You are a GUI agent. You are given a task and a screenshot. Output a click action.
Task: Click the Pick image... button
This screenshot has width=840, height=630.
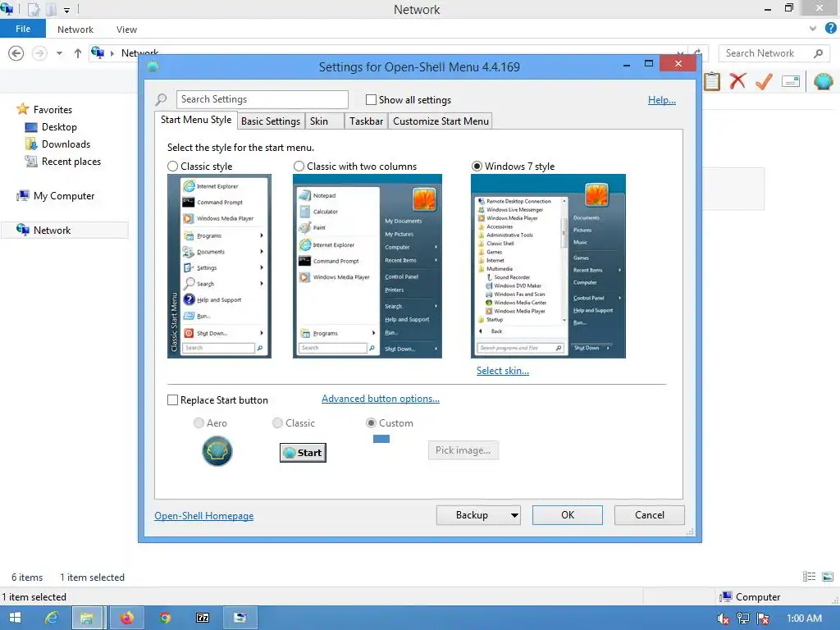pos(463,450)
